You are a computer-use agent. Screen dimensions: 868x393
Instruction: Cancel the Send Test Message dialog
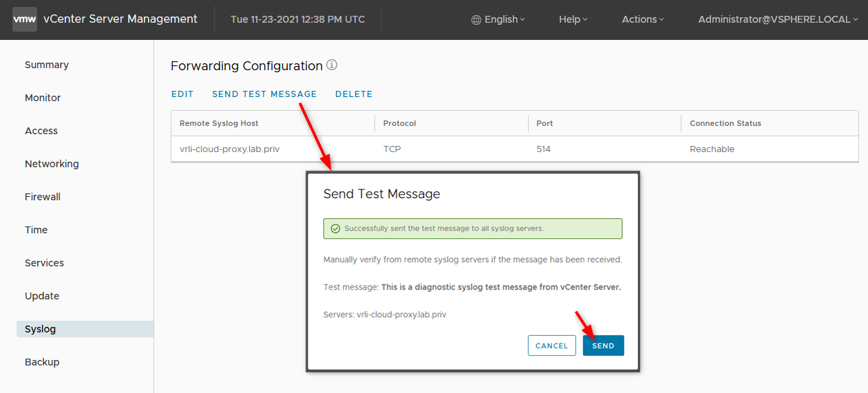coord(551,346)
